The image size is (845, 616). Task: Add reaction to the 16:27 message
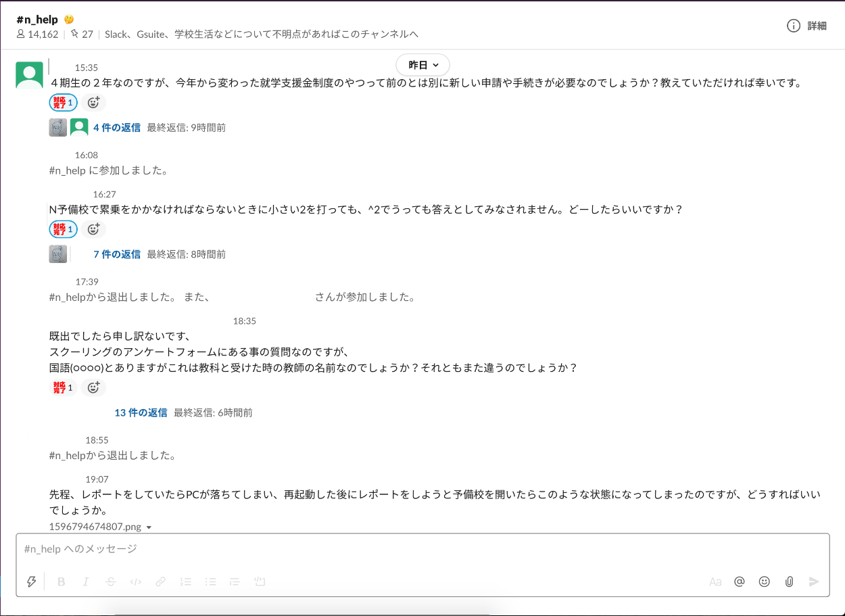93,229
